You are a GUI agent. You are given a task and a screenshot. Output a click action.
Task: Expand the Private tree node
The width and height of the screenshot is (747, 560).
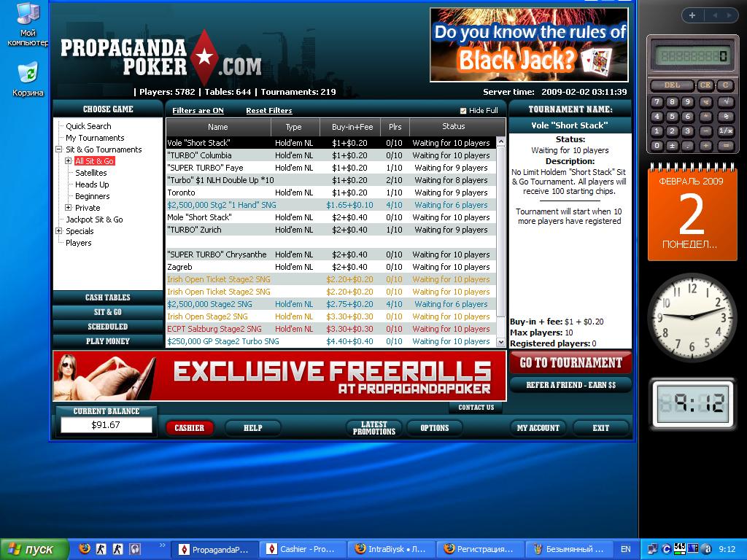(x=69, y=208)
